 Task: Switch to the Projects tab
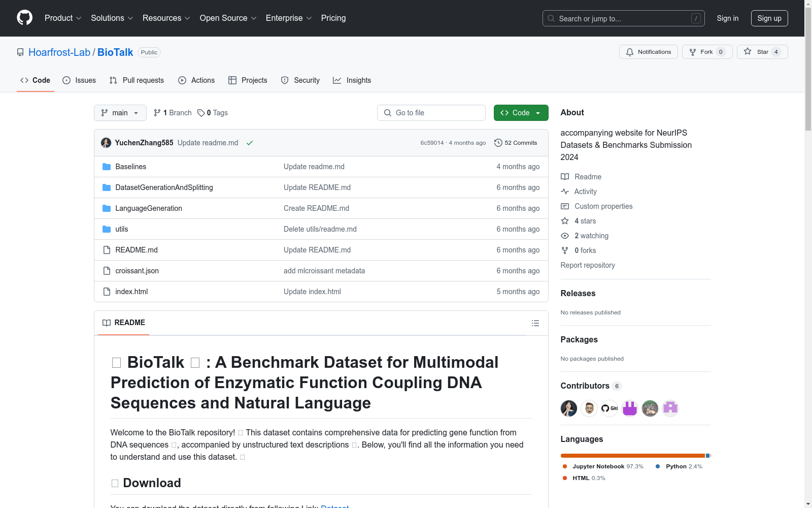tap(248, 80)
